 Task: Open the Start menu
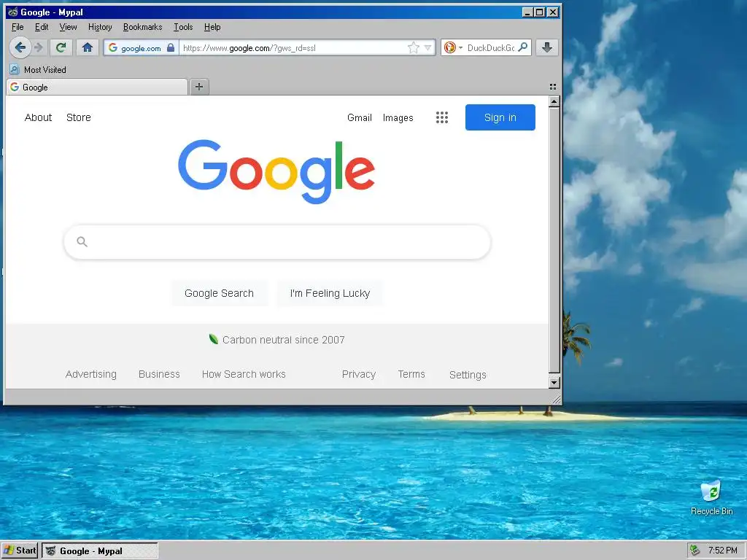pos(20,551)
